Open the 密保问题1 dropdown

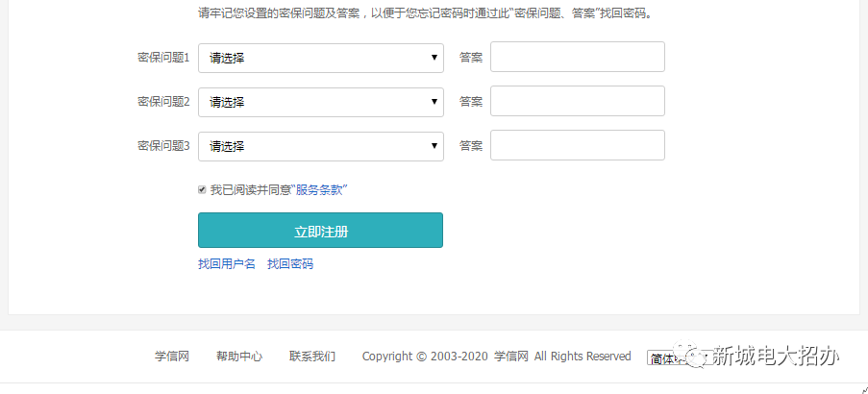pos(320,58)
